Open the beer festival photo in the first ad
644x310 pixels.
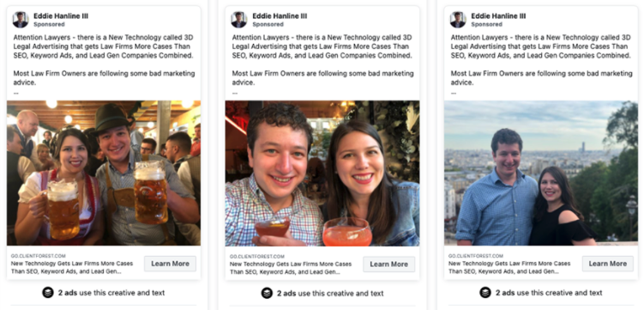click(x=104, y=173)
